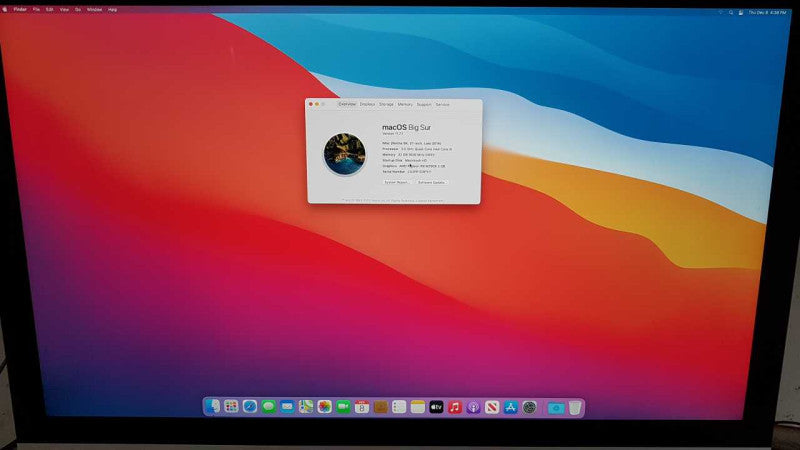Open Calendar app in the dock
The width and height of the screenshot is (800, 450).
pos(362,407)
